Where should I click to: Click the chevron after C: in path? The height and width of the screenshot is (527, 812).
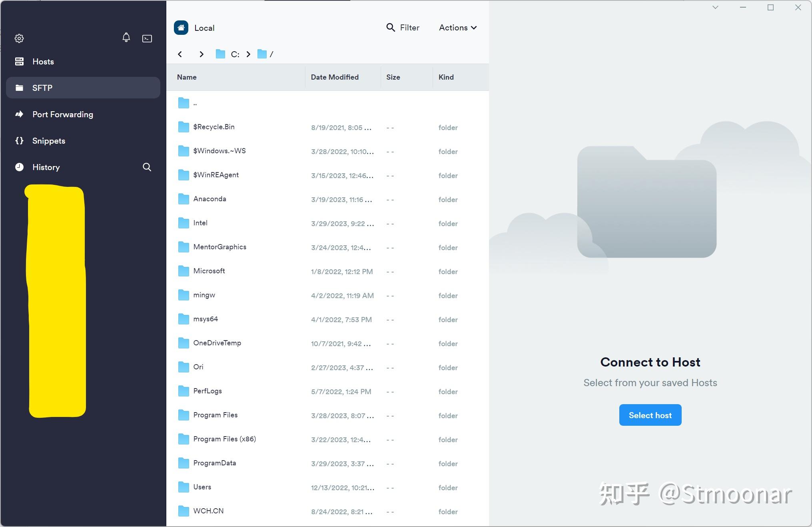click(248, 54)
